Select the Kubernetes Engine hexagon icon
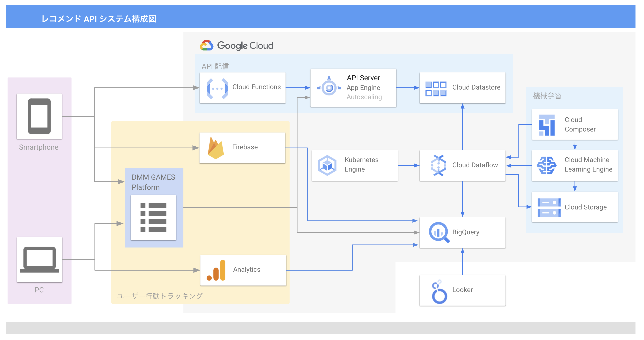This screenshot has height=340, width=644. (327, 165)
